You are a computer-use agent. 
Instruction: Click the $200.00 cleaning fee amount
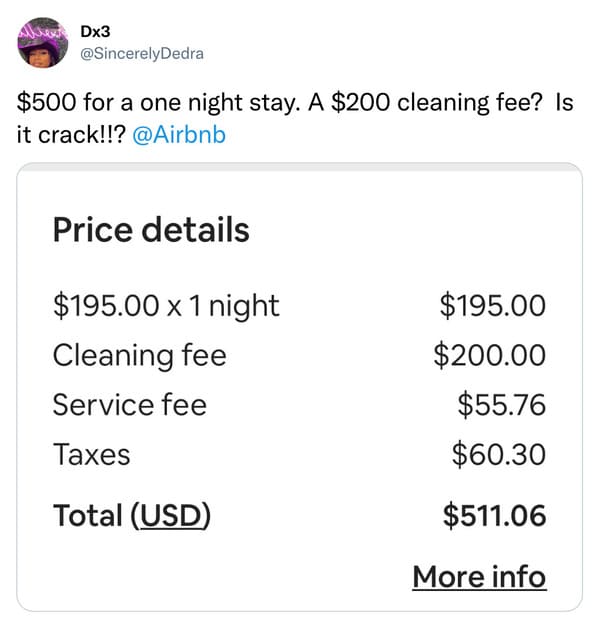point(489,356)
